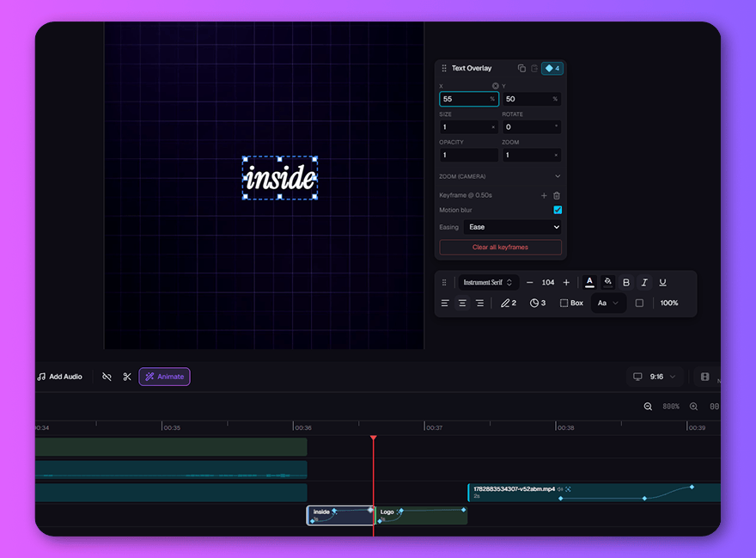Focus the X position field
756x558 pixels.
(469, 99)
